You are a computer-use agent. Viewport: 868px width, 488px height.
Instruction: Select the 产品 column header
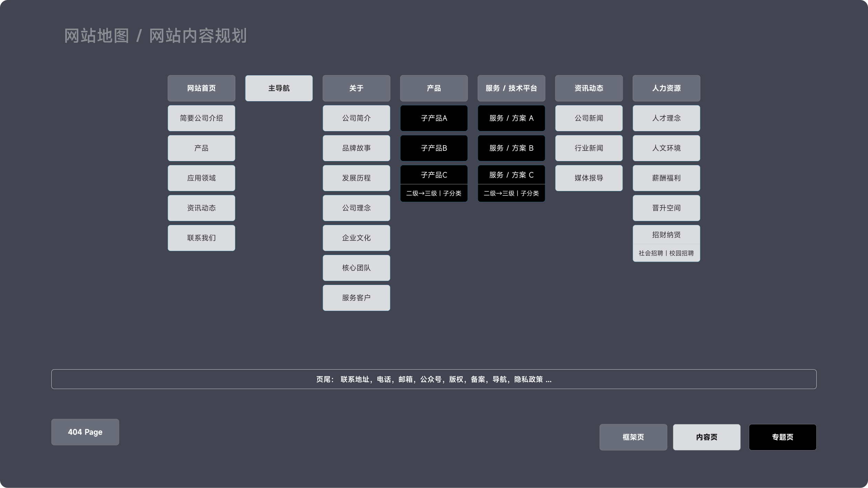[434, 88]
